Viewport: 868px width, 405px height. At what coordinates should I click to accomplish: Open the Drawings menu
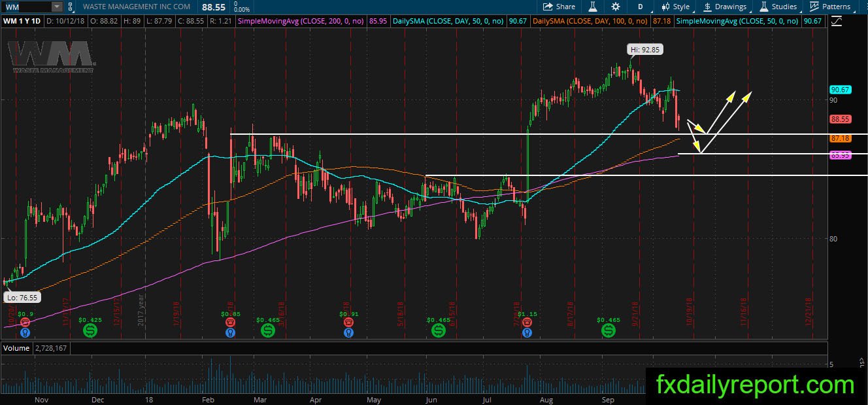pyautogui.click(x=725, y=7)
